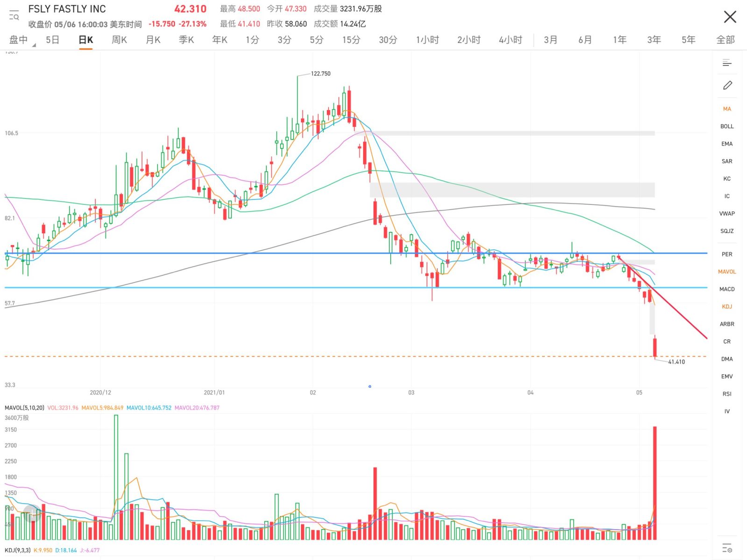Screen dimensions: 747x560
Task: Choose the 30分 interval tab
Action: (x=388, y=40)
